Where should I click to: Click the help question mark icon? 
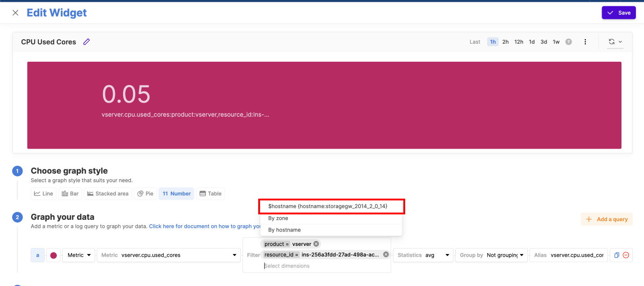569,42
